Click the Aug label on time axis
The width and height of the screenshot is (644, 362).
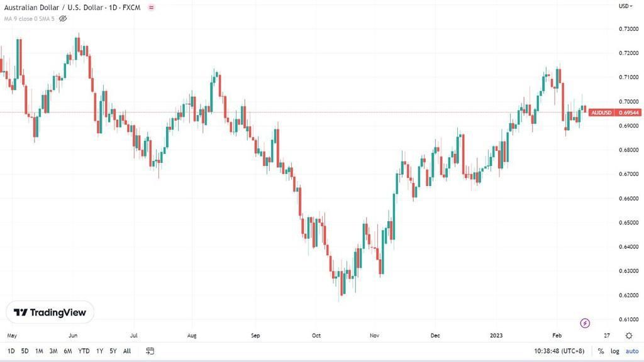coord(192,336)
